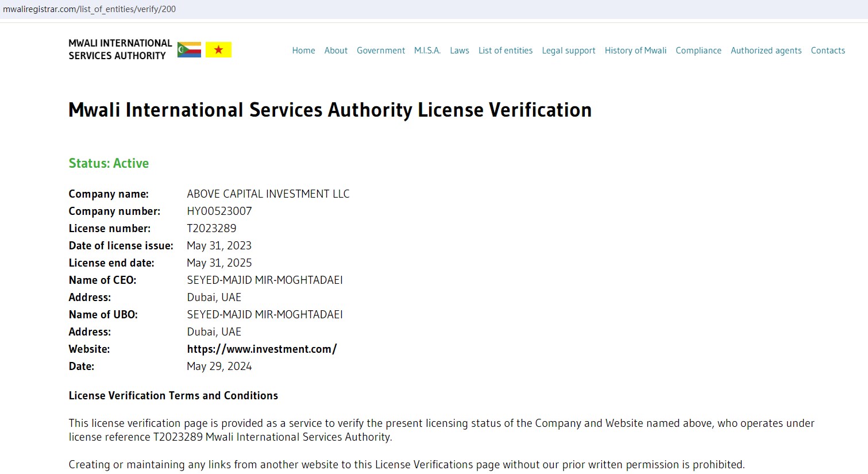
Task: Click the Mwali International Services Authority logo text
Action: 119,49
